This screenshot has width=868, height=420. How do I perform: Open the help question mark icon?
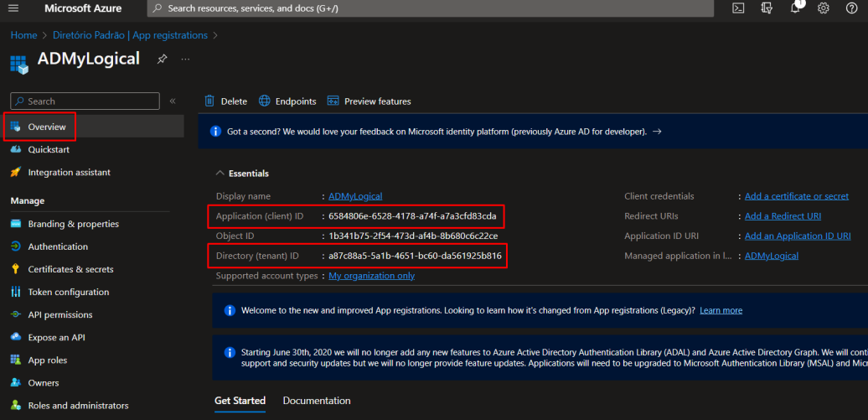click(x=852, y=8)
